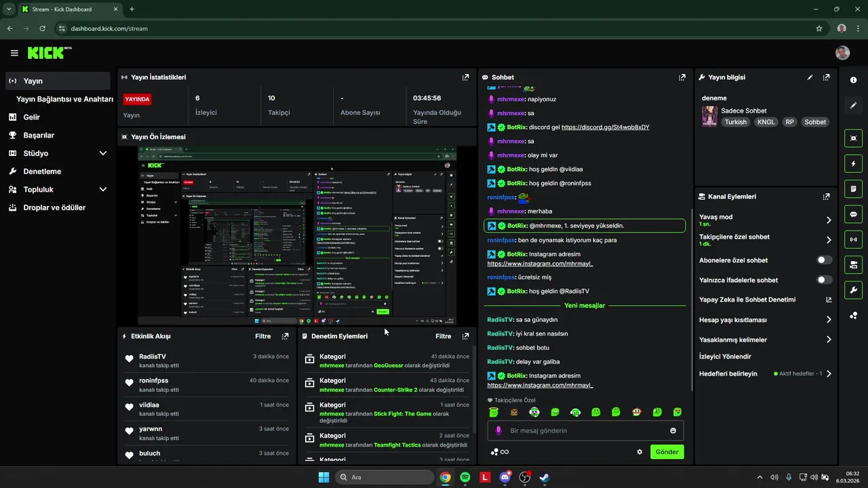This screenshot has height=488, width=868.
Task: Open the profile avatar in Kick header
Action: 842,53
